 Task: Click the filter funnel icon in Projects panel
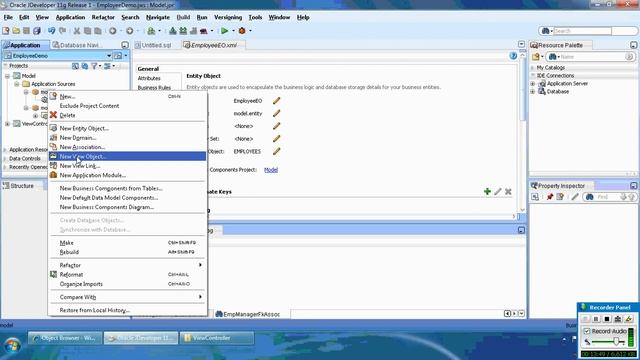click(x=94, y=66)
